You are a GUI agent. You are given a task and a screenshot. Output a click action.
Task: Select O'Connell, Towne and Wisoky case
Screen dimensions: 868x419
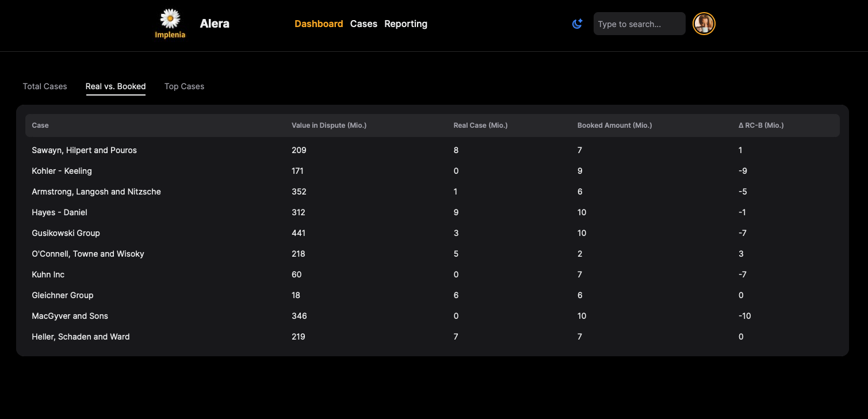tap(88, 254)
